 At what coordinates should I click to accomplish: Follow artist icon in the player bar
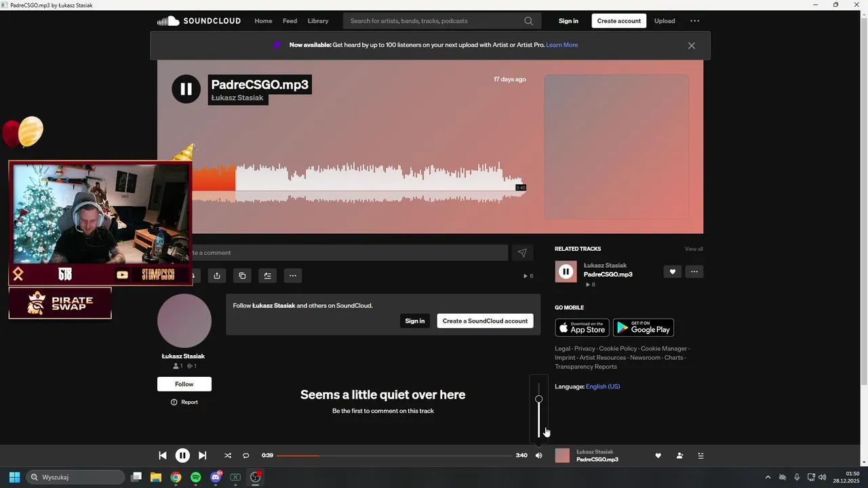pos(679,455)
